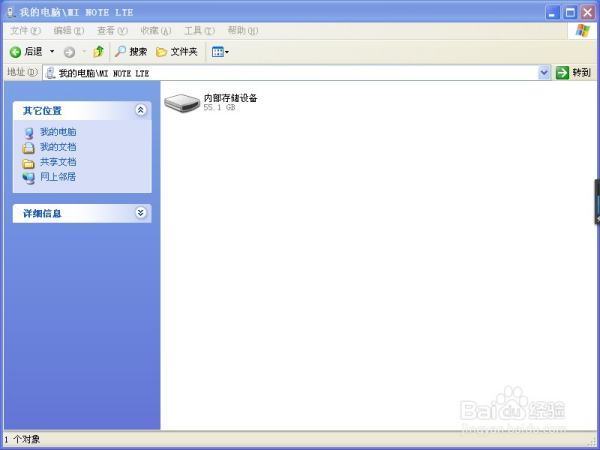
Task: Open the My Documents sidebar link
Action: [58, 147]
